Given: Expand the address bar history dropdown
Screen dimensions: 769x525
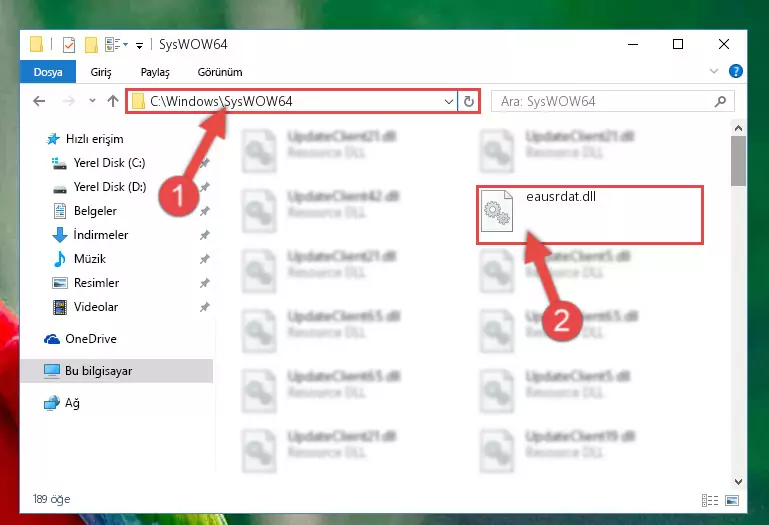Looking at the screenshot, I should click(x=449, y=102).
